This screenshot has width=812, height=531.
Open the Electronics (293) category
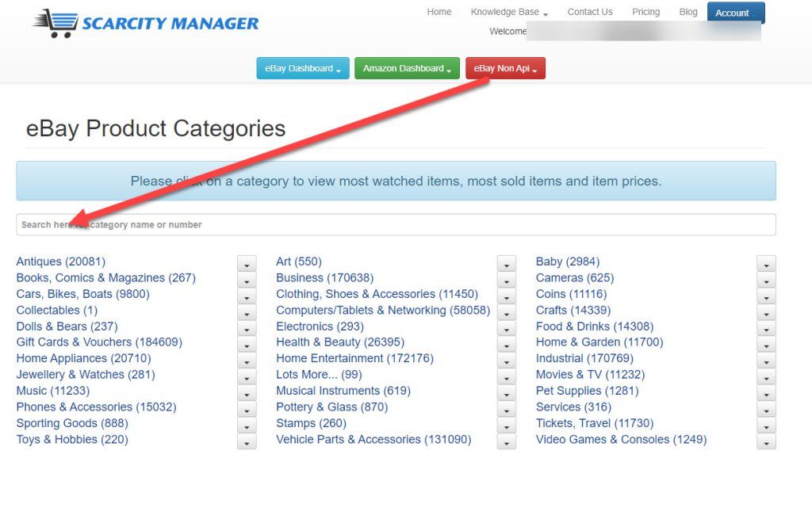(320, 327)
